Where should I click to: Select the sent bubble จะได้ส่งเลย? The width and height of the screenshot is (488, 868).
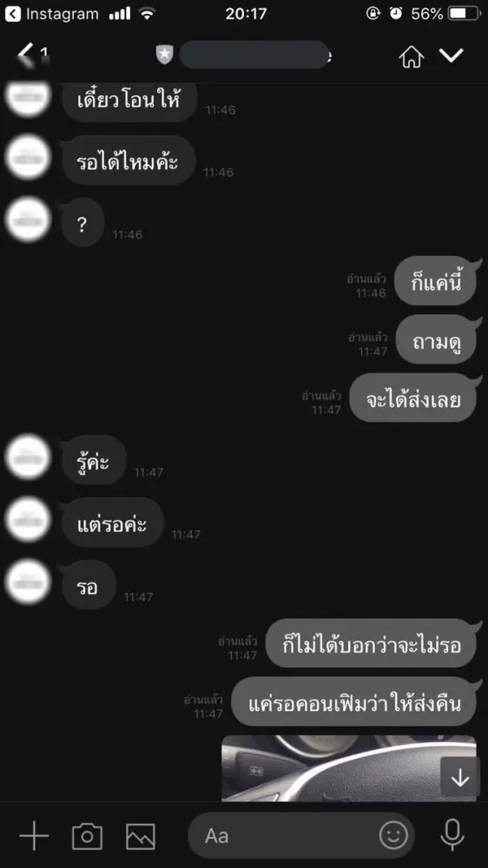pos(413,398)
